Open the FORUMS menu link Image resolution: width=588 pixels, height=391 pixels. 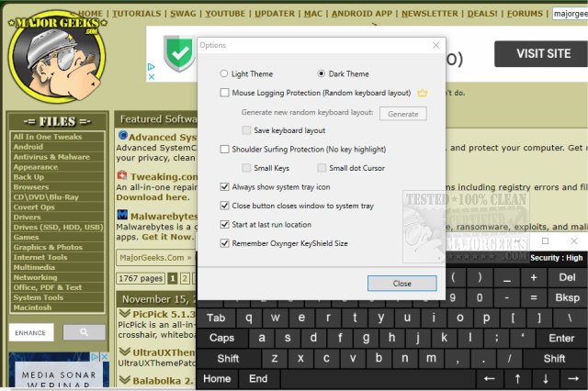525,14
